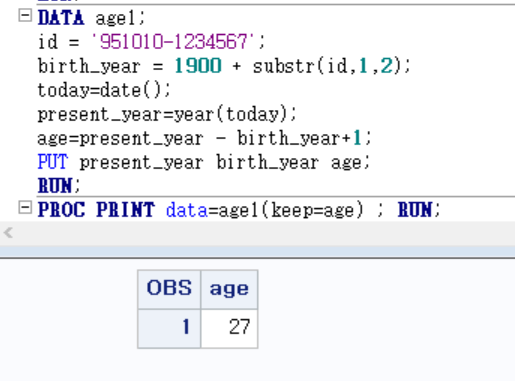515x381 pixels.
Task: Click the PROC PRINT keyword
Action: pyautogui.click(x=96, y=210)
